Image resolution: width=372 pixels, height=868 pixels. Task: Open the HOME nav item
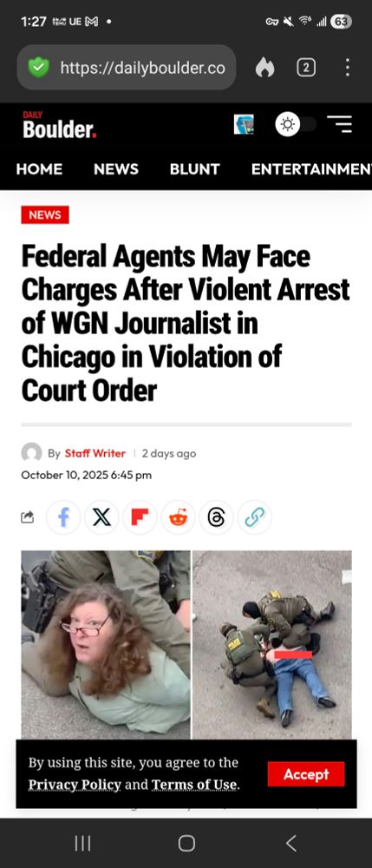[39, 169]
